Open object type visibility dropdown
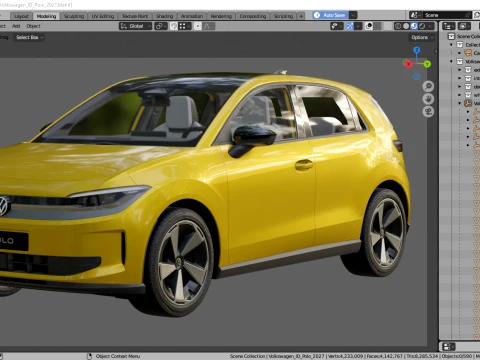This screenshot has height=360, width=480. [x=336, y=26]
